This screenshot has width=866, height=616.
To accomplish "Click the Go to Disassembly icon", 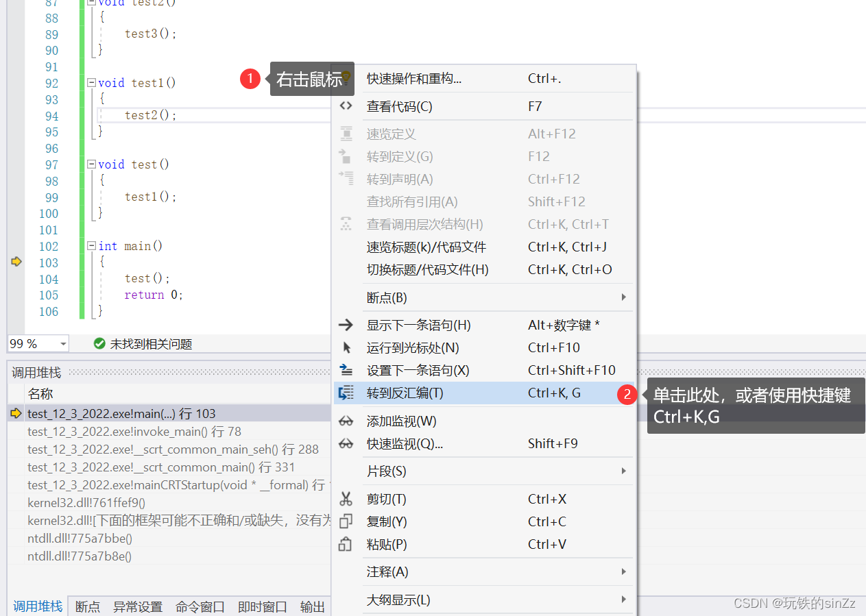I will [x=346, y=393].
